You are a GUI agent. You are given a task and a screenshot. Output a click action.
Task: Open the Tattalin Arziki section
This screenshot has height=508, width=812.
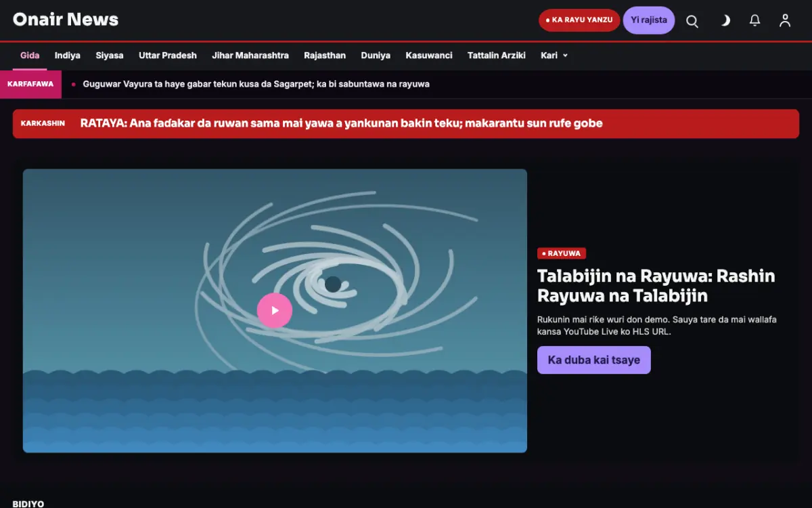coord(497,56)
